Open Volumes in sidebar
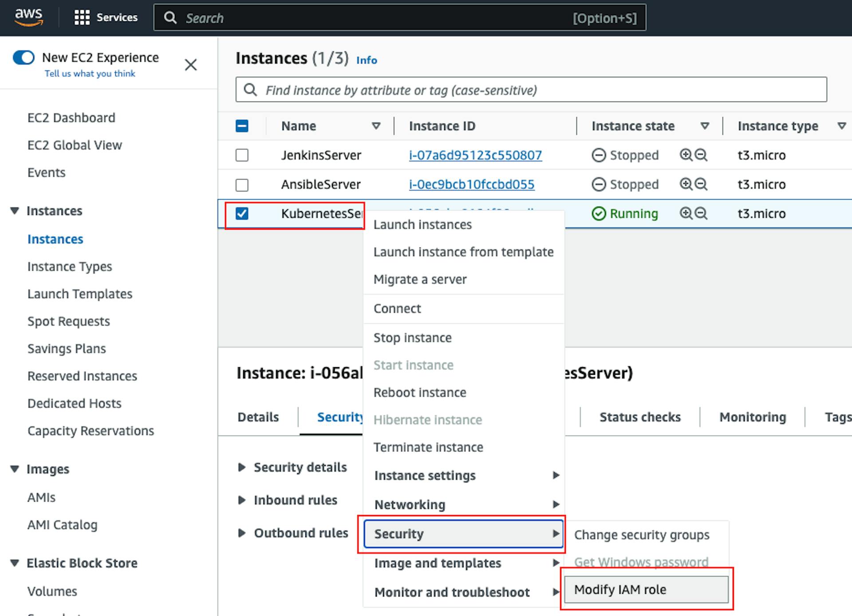852x616 pixels. pyautogui.click(x=52, y=591)
